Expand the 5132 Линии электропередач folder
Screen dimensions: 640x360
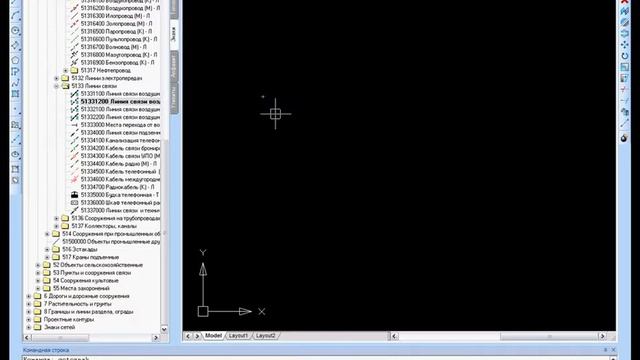56,78
